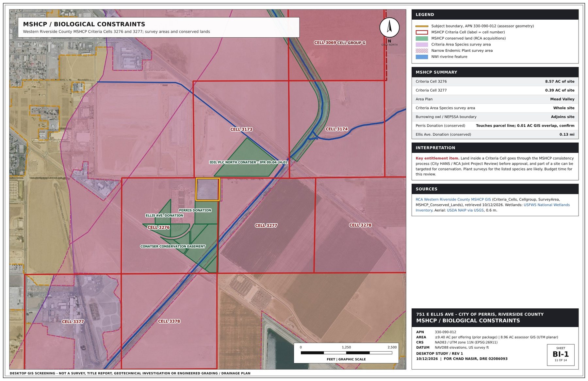This screenshot has width=588, height=381.
Task: Click the Adjoins site value
Action: click(x=563, y=117)
